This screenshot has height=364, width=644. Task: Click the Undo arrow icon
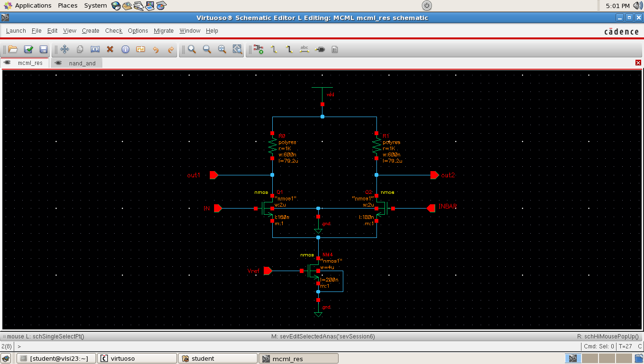click(x=156, y=49)
